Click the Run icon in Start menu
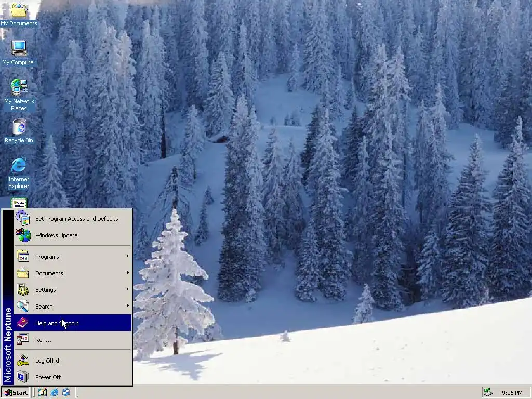 click(23, 339)
